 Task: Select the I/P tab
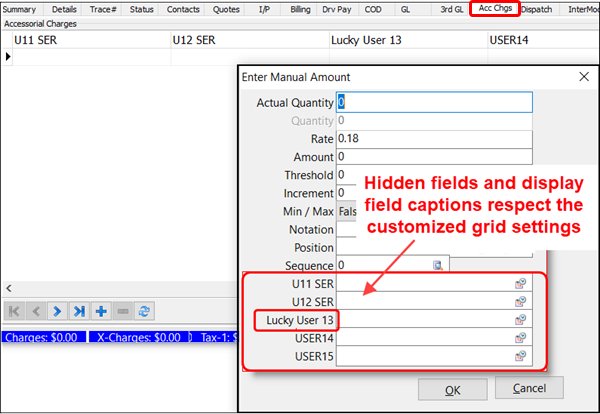click(264, 9)
